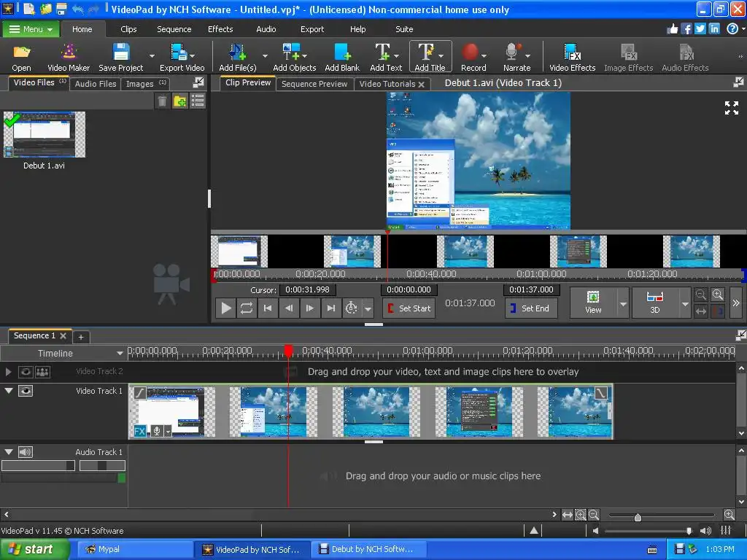Open the green Menu button

click(x=31, y=29)
